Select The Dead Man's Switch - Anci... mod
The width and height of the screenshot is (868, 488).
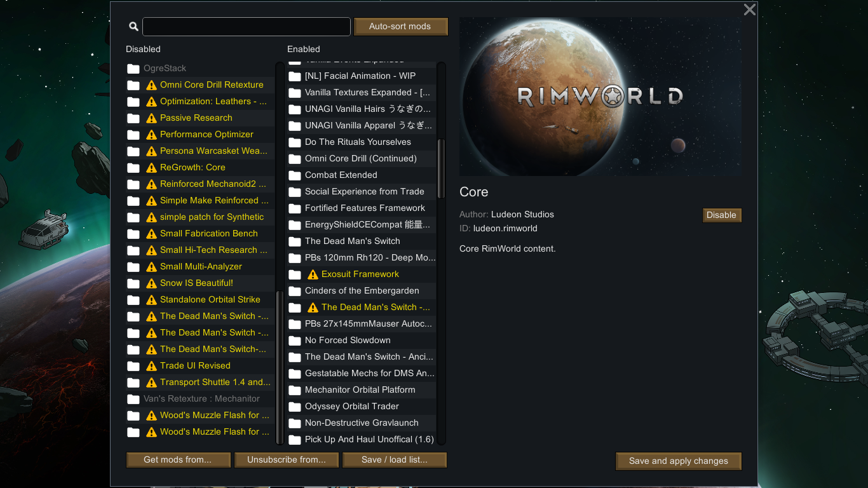pos(362,357)
